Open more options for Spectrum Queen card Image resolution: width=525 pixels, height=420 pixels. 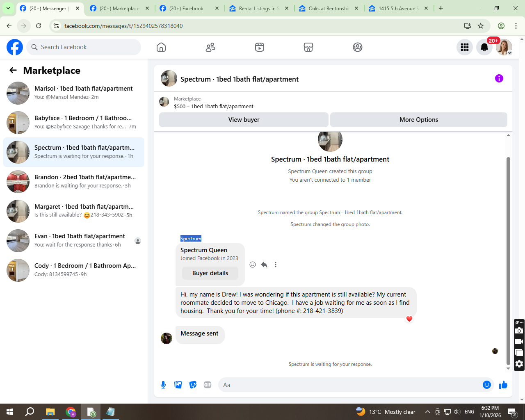coord(276,265)
